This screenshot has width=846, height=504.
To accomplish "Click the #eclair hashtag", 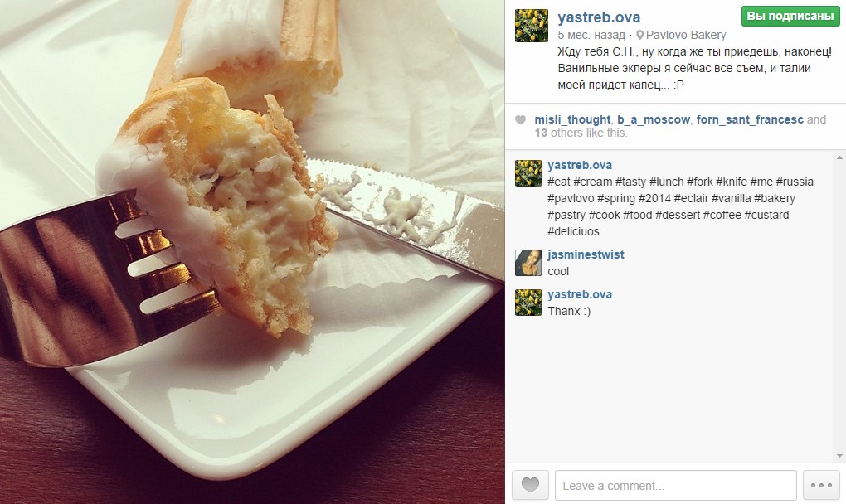I will [691, 198].
